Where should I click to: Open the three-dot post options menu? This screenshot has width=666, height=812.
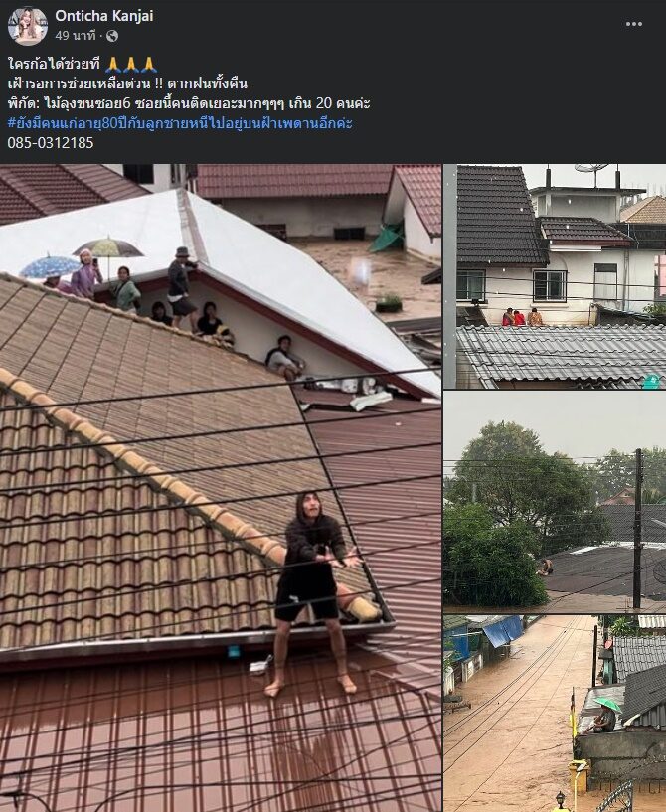coord(634,24)
